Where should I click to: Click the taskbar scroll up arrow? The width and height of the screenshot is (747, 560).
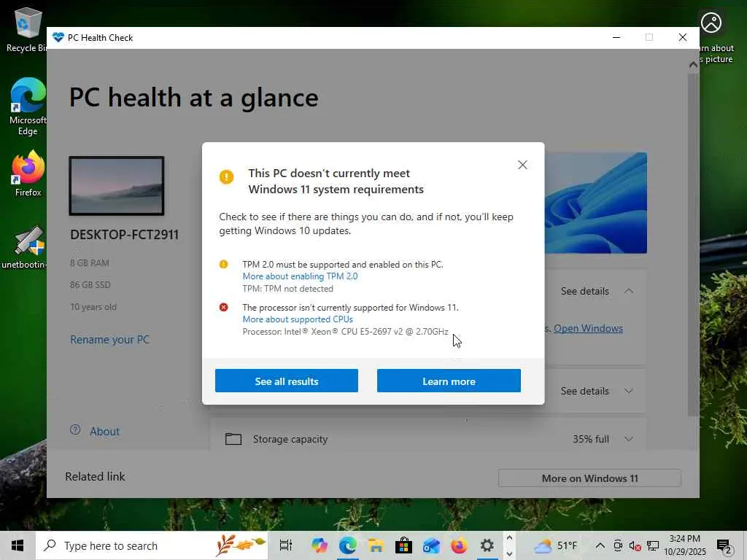509,538
